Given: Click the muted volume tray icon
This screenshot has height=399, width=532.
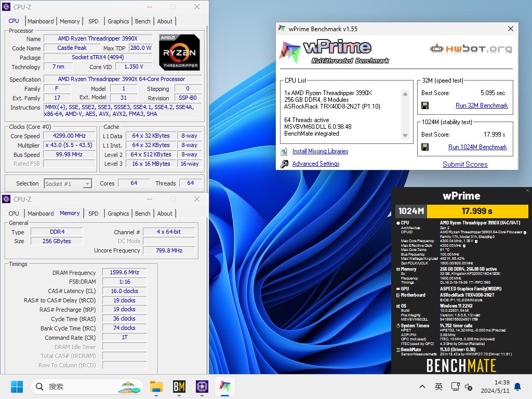Looking at the screenshot, I should point(469,387).
